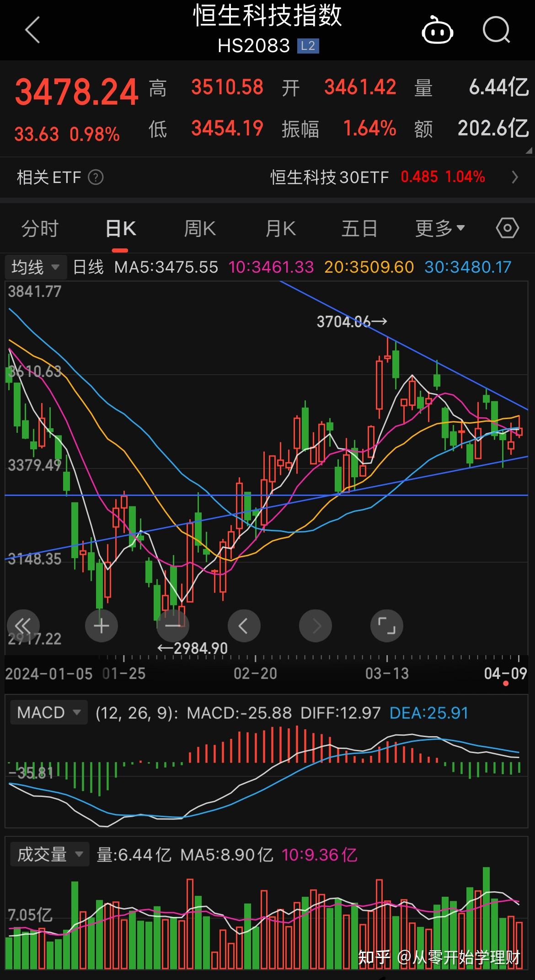
Task: Tap the 2984.90 low price marker
Action: tap(193, 648)
